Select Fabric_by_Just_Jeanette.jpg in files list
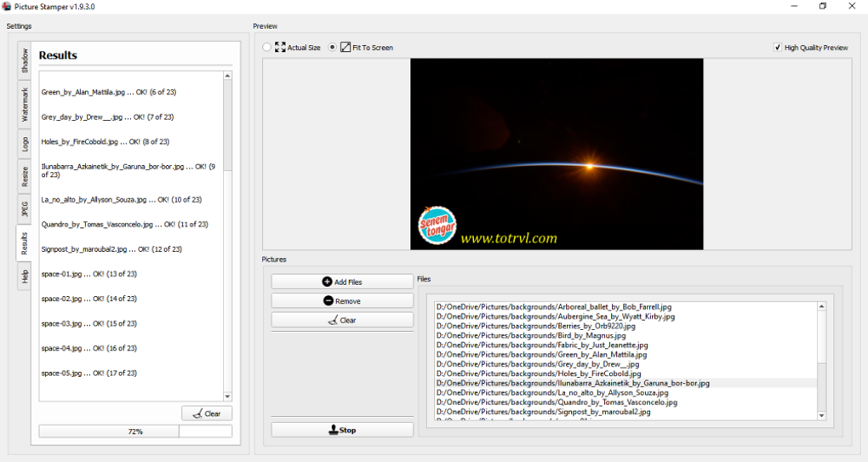 click(626, 345)
